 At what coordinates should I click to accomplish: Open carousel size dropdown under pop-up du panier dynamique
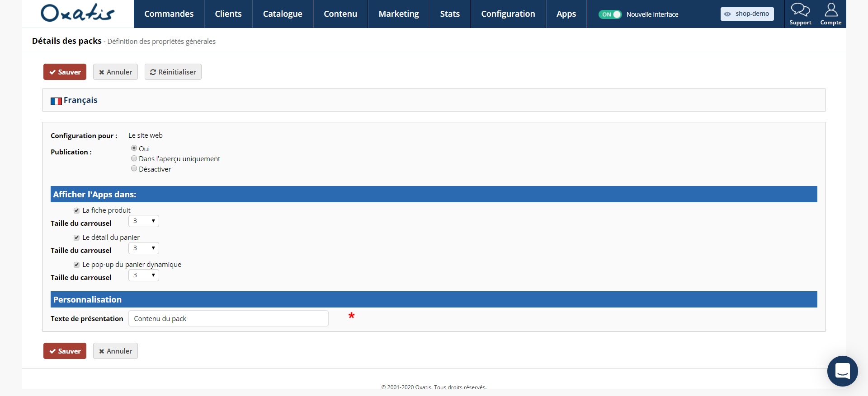coord(144,275)
